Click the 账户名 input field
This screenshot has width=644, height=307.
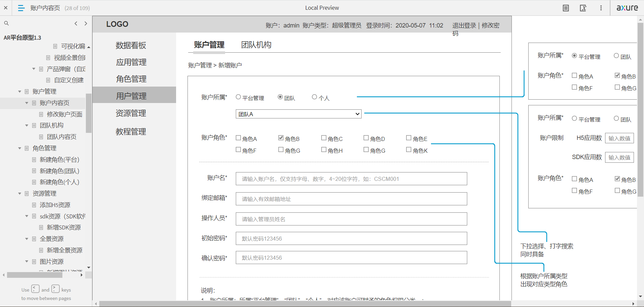click(x=352, y=179)
